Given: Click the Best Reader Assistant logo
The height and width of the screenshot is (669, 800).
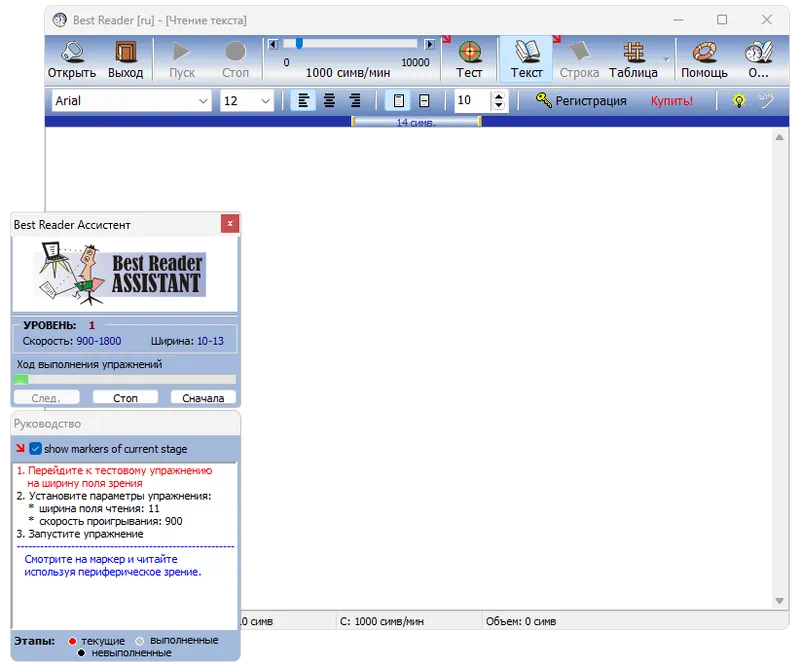Looking at the screenshot, I should (x=120, y=274).
